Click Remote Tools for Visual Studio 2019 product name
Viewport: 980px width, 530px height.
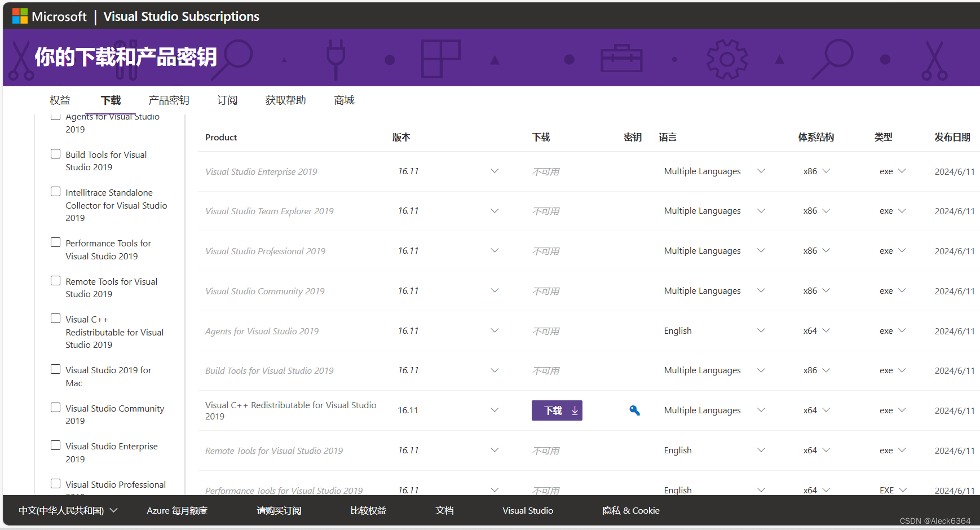[x=274, y=450]
